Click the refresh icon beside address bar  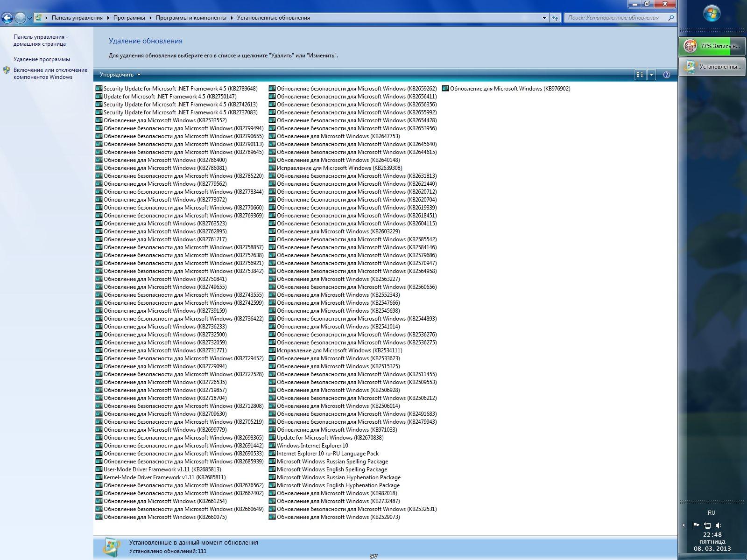[555, 18]
